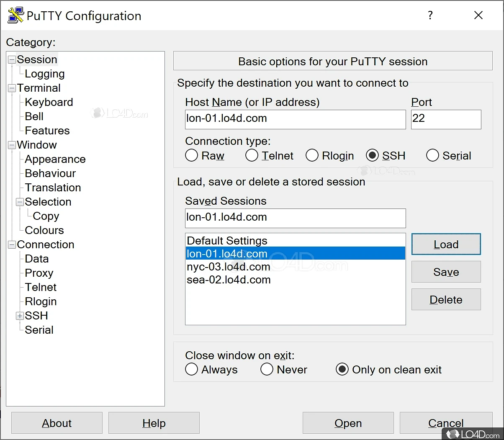Expand the SSH tree node
Screen dimensions: 504x440
pos(20,316)
